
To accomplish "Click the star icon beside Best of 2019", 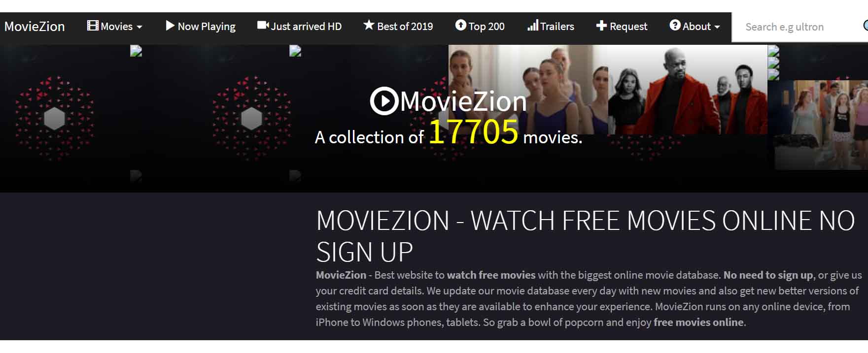I will pyautogui.click(x=369, y=25).
